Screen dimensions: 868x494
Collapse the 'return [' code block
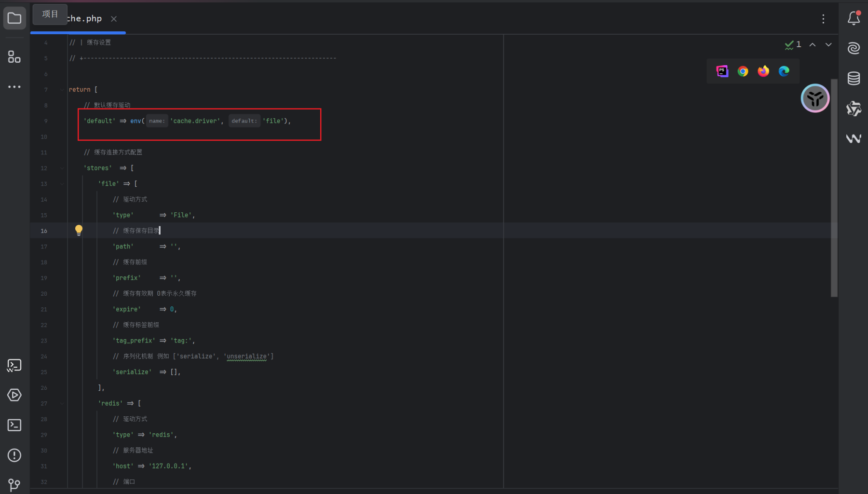[62, 90]
